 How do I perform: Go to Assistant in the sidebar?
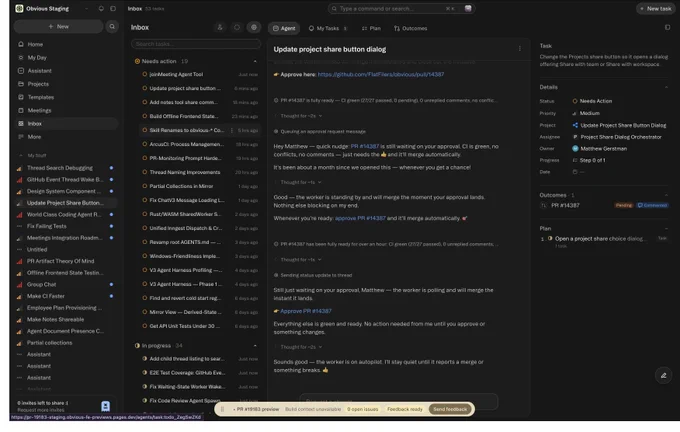coord(39,71)
